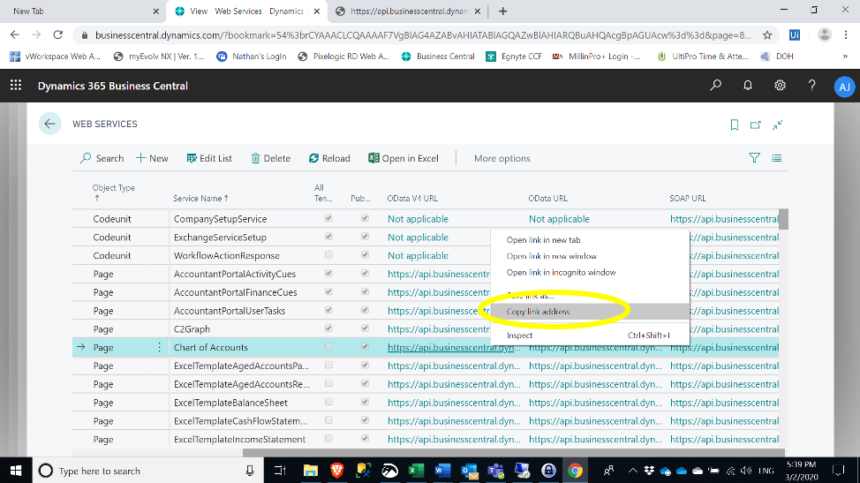Click Delete action
Screen dimensions: 860x483
(x=270, y=158)
